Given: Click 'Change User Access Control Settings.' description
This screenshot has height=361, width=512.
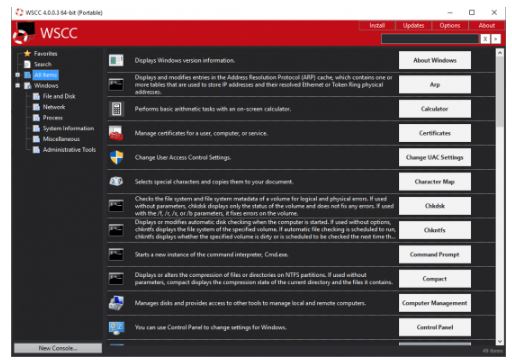Looking at the screenshot, I should tap(183, 157).
